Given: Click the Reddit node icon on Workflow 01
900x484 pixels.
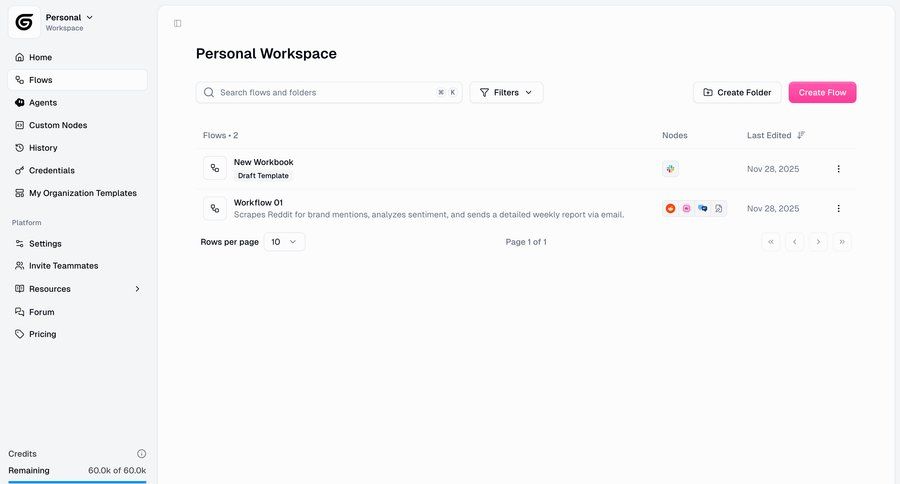Looking at the screenshot, I should (670, 208).
